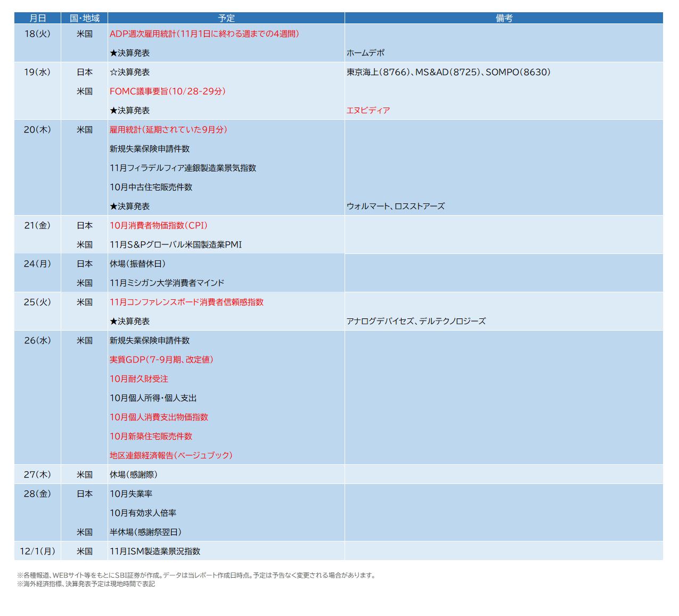Open the 地区連銀経済報告(ベージュブック) entry

click(171, 455)
